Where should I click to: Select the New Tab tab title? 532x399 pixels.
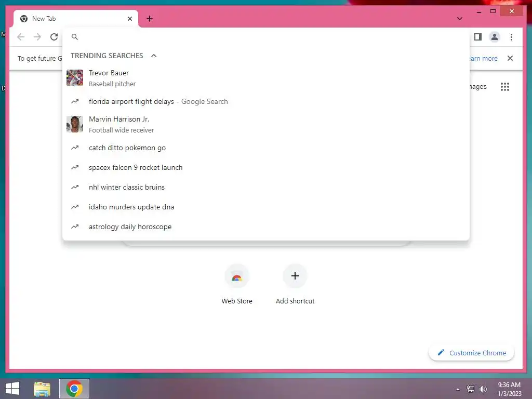pos(44,19)
